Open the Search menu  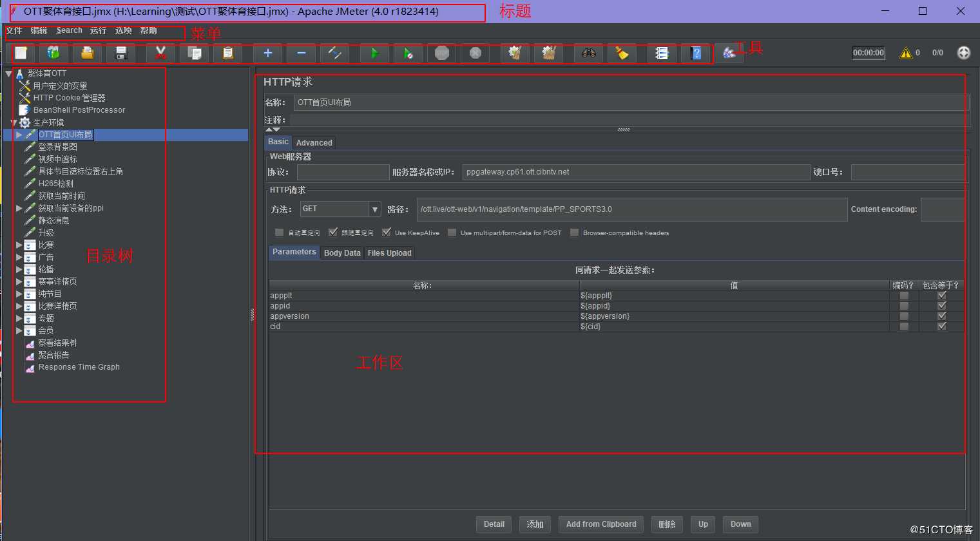pos(69,31)
